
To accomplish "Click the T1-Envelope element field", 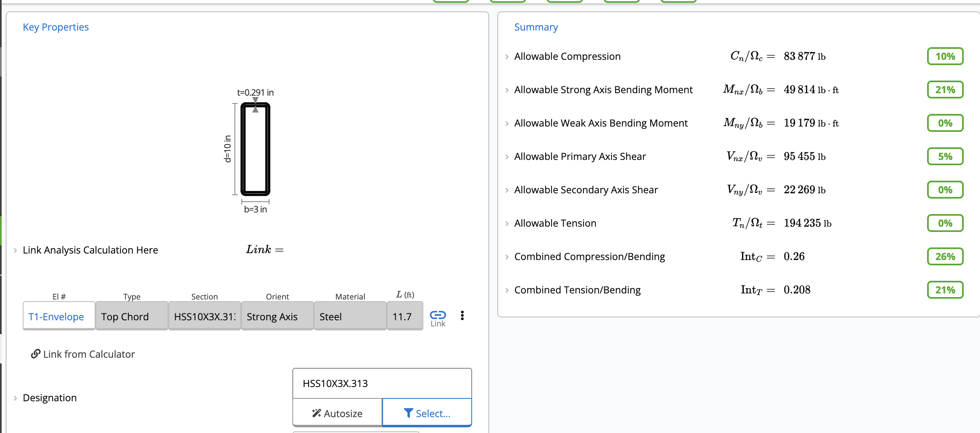I will (x=59, y=316).
